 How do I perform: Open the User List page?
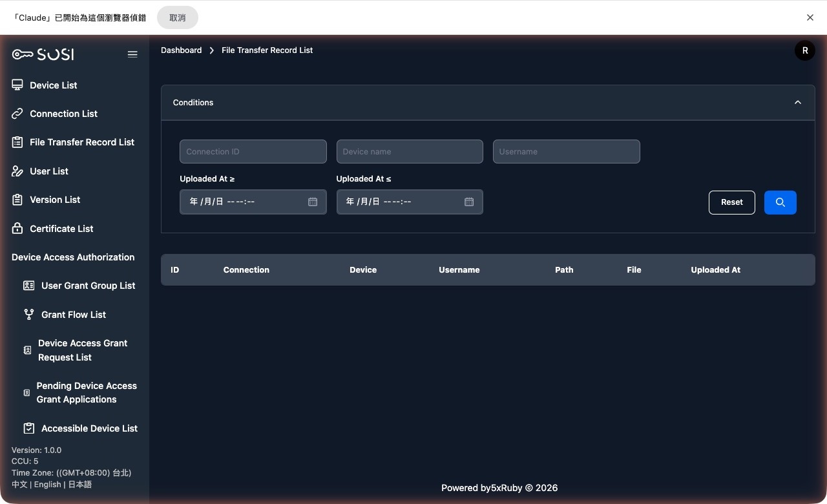[x=48, y=171]
